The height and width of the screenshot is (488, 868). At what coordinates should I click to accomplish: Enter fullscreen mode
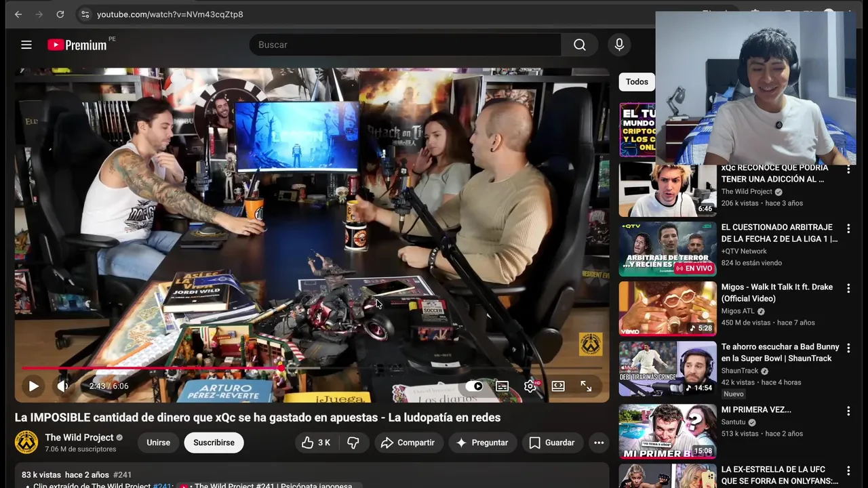click(x=586, y=386)
